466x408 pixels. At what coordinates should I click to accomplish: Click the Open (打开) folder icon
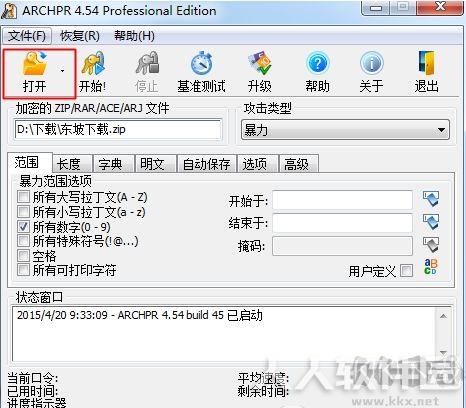tap(35, 63)
